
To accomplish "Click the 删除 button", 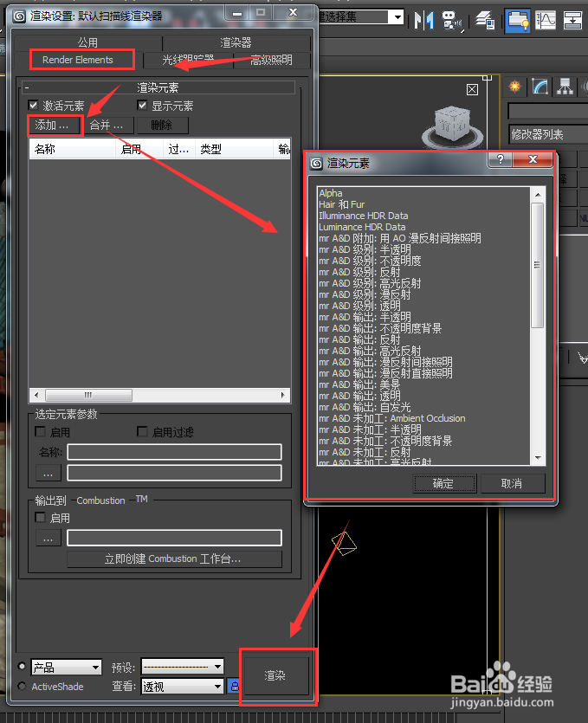I will [162, 125].
